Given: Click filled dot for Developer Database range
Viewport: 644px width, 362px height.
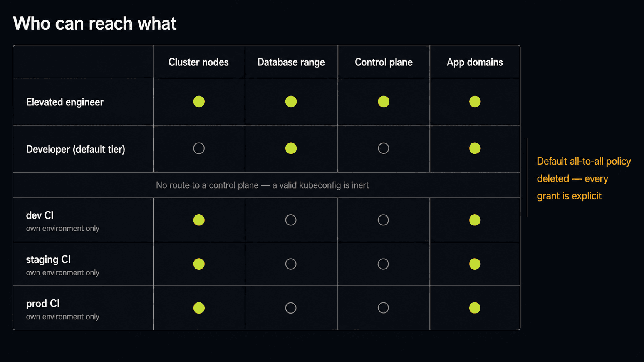Looking at the screenshot, I should [x=291, y=148].
